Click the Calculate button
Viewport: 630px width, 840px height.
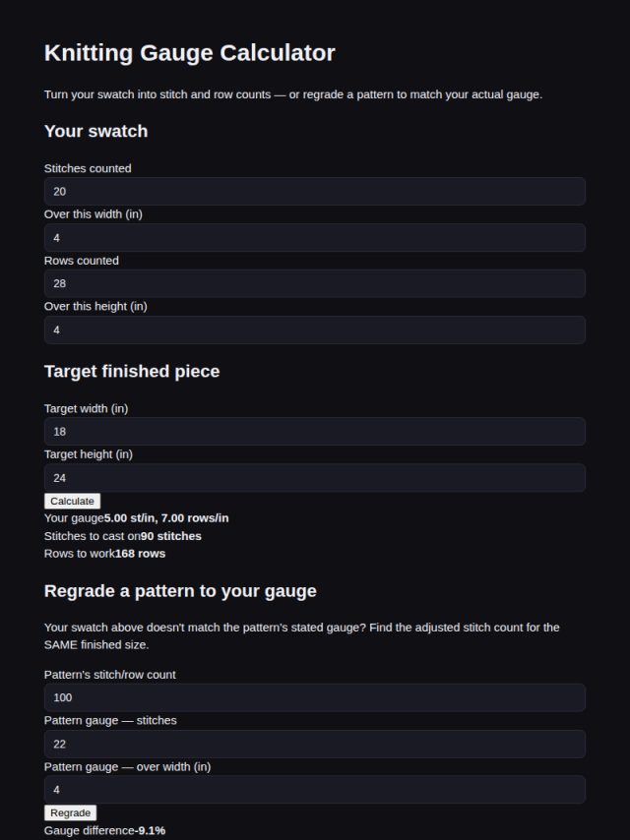point(73,501)
